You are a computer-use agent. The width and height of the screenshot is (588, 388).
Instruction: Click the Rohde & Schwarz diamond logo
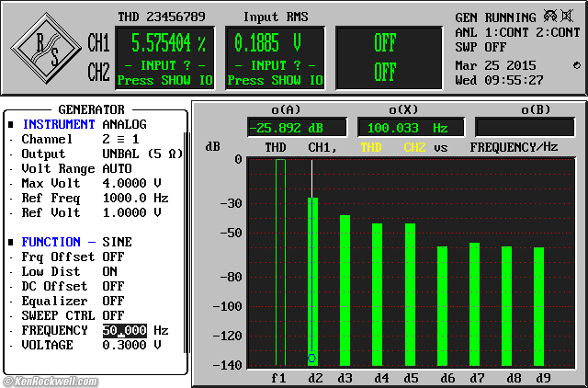46,48
